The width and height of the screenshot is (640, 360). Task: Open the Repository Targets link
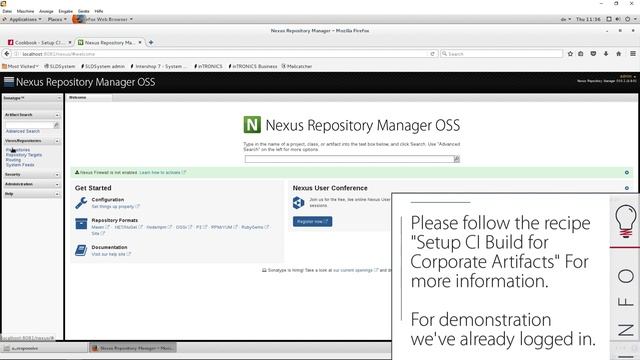[x=24, y=155]
